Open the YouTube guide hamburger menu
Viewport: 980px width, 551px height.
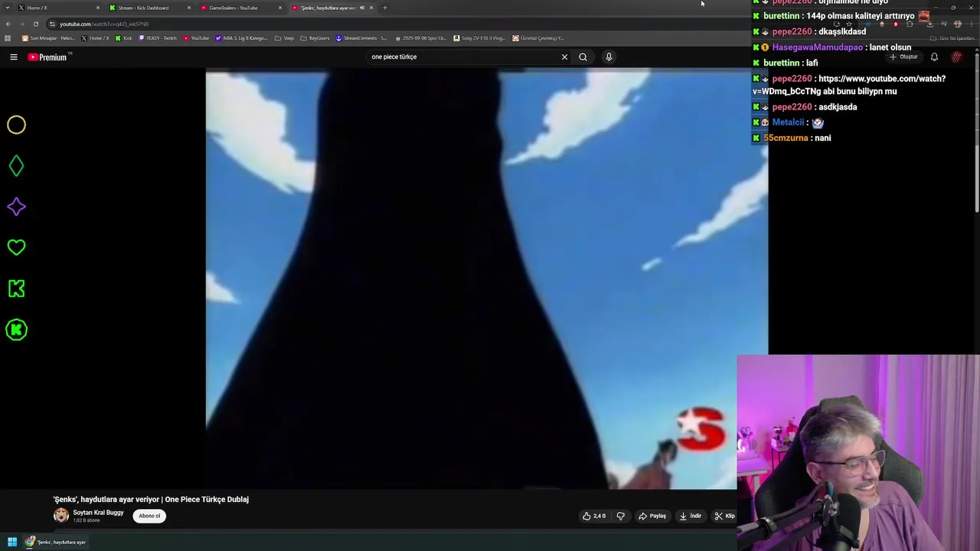[x=14, y=57]
